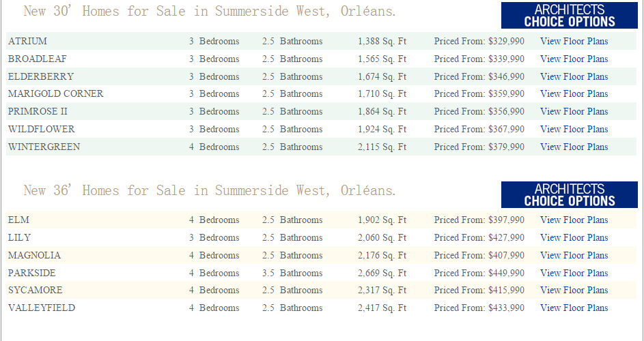Select the WINTERGREEN model name
This screenshot has width=644, height=341.
(x=44, y=147)
